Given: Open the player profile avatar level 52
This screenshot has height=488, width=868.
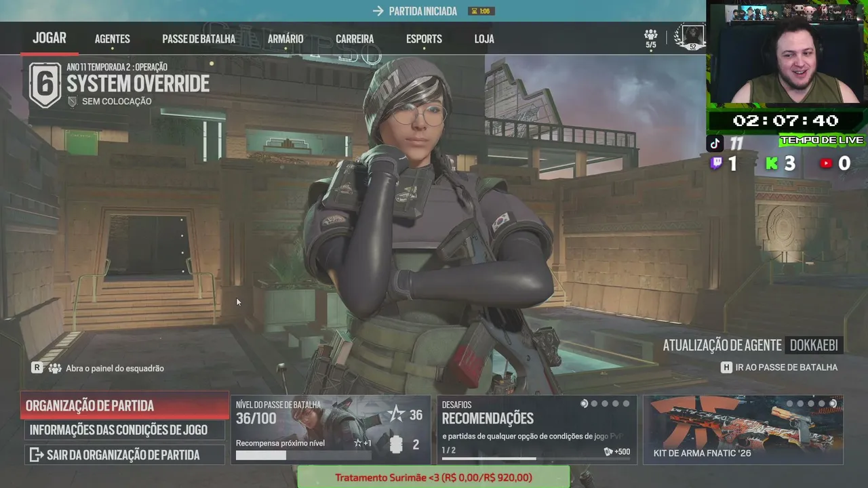Looking at the screenshot, I should tap(691, 37).
